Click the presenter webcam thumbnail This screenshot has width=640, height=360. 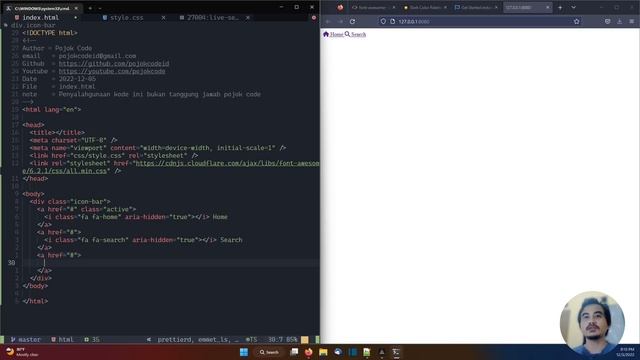(x=592, y=323)
